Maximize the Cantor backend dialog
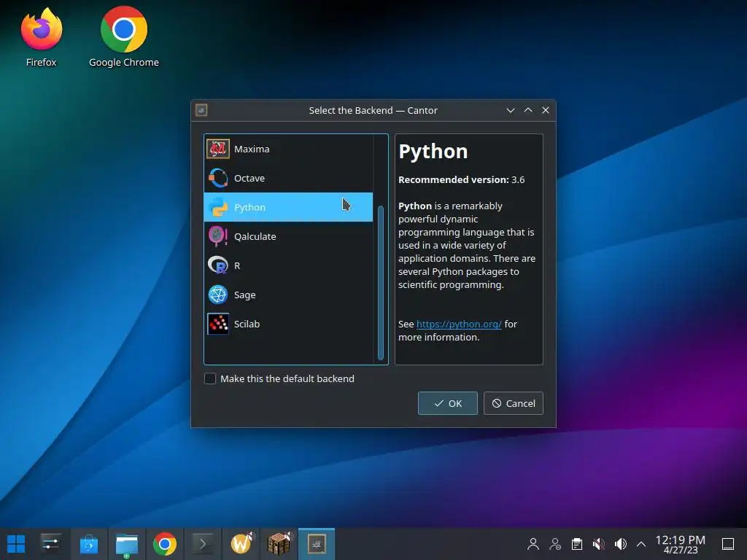Image resolution: width=747 pixels, height=560 pixels. click(528, 111)
